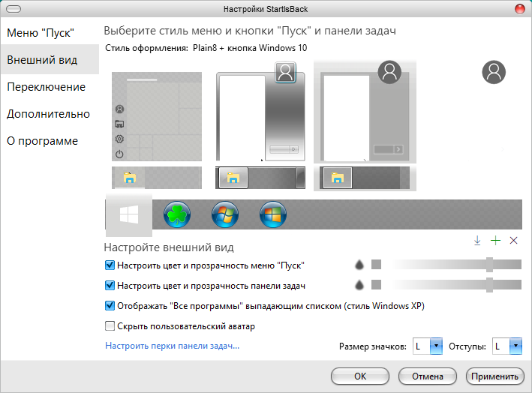Open "Настроить перки панели задач" link

pyautogui.click(x=172, y=346)
